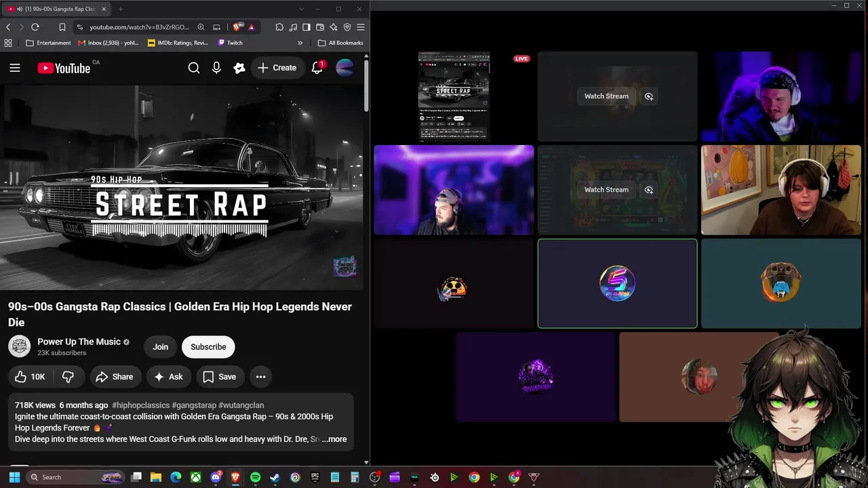Click Watch Stream in the top-row Discord tile
Screen dimensions: 868x488
tap(606, 96)
